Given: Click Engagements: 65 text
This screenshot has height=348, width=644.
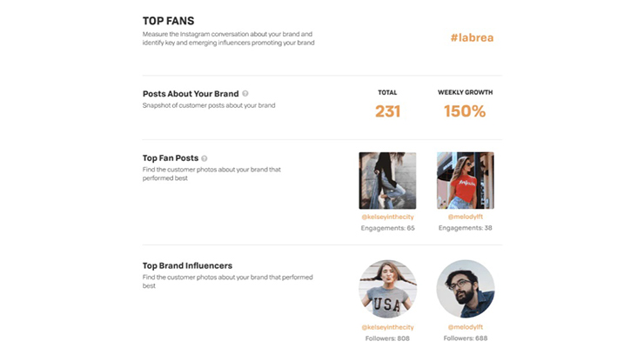Looking at the screenshot, I should coord(388,228).
